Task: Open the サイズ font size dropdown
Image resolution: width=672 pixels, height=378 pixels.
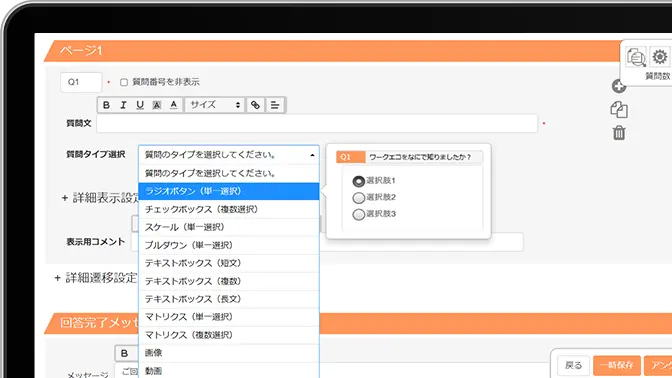Action: pos(215,105)
